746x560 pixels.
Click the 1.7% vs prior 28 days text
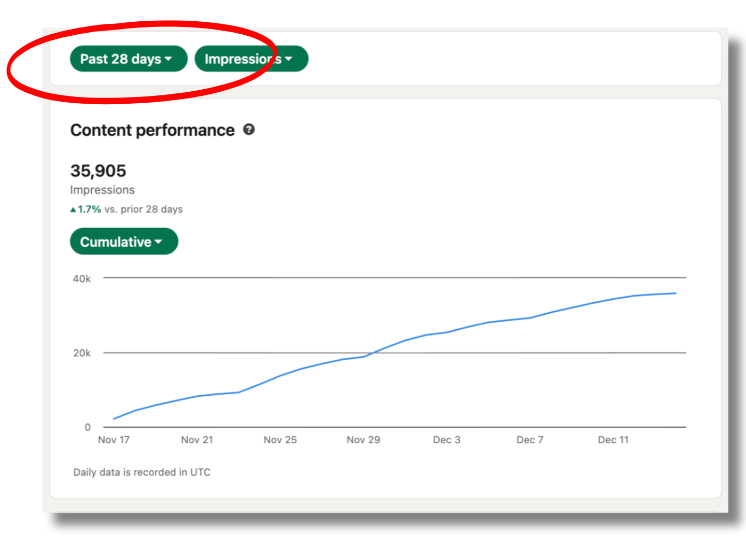point(126,209)
